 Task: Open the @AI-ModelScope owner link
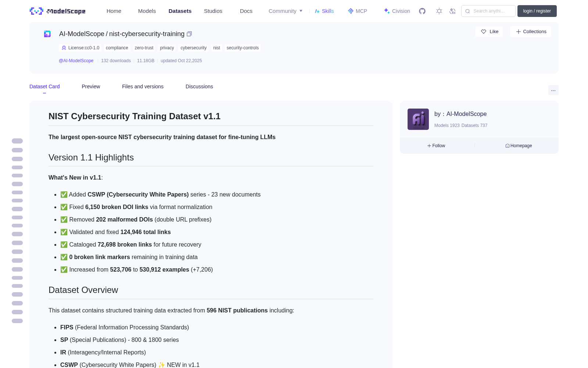(76, 61)
